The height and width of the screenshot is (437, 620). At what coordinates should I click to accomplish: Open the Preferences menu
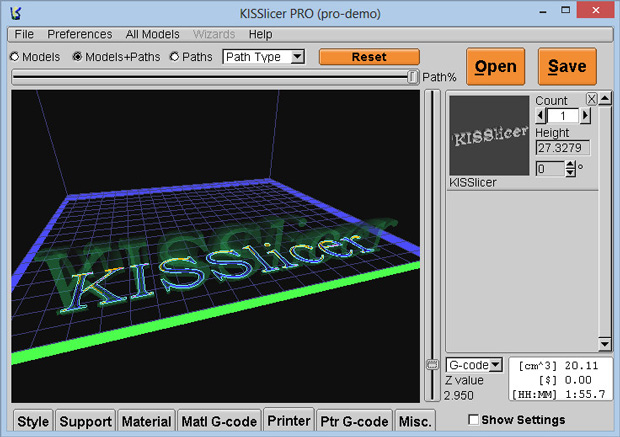[79, 34]
